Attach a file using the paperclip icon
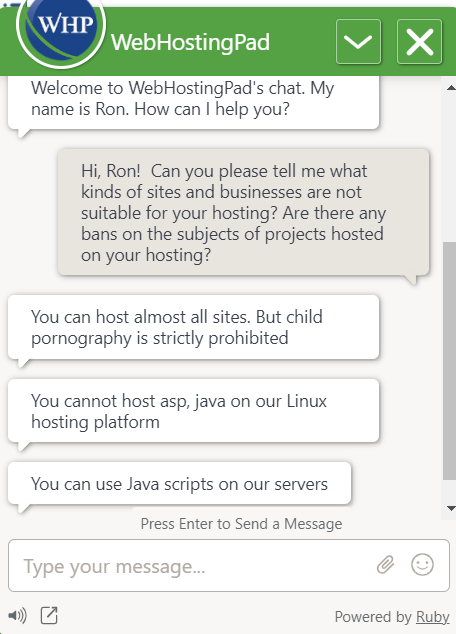Screen dimensions: 456x634 pyautogui.click(x=385, y=564)
